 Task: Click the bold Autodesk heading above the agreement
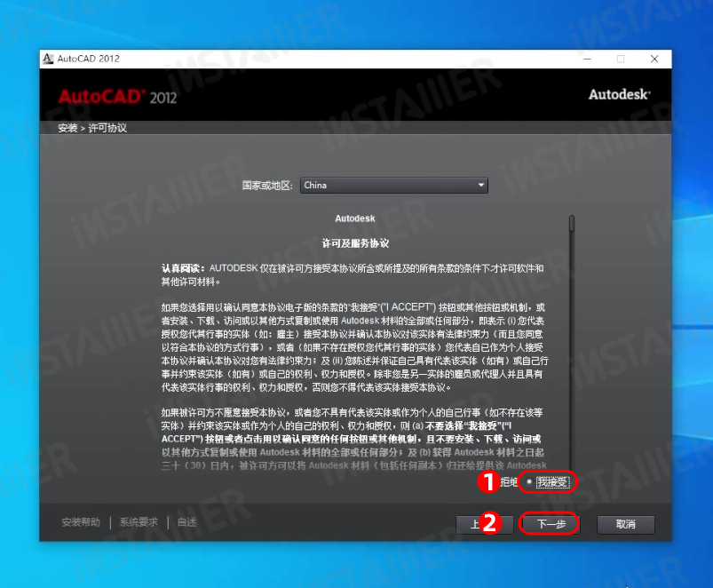coord(355,219)
